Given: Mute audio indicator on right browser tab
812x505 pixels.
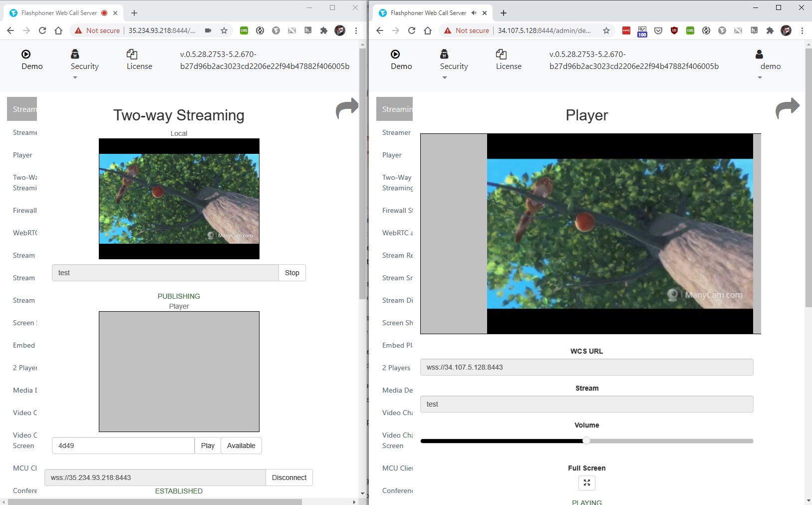Looking at the screenshot, I should click(x=474, y=13).
